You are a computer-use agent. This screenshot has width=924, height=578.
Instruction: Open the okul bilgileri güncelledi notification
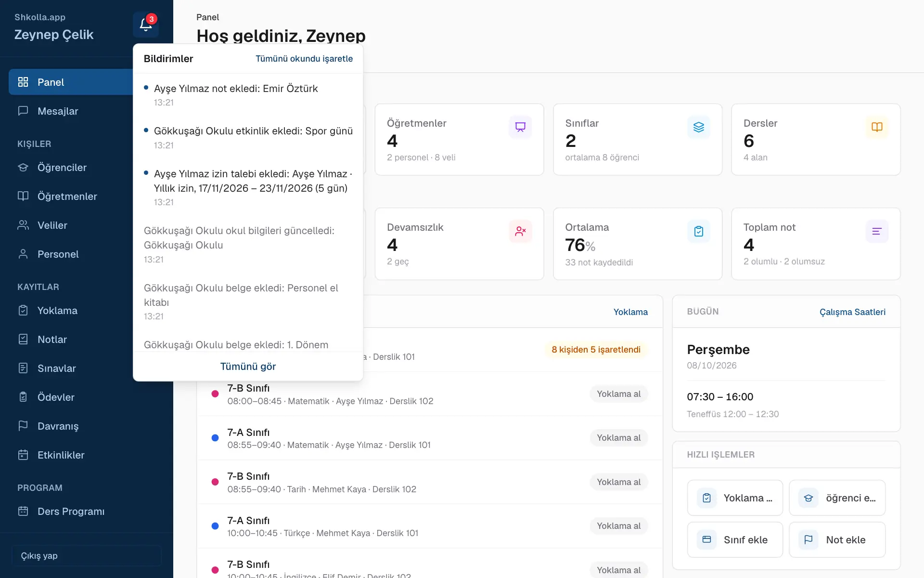248,245
